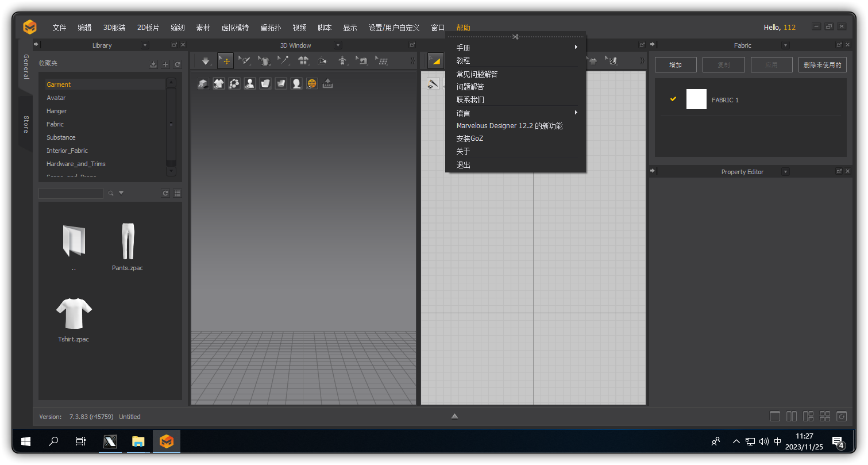The width and height of the screenshot is (868, 465).
Task: Select the Move/Select gizmo tool
Action: click(x=225, y=61)
